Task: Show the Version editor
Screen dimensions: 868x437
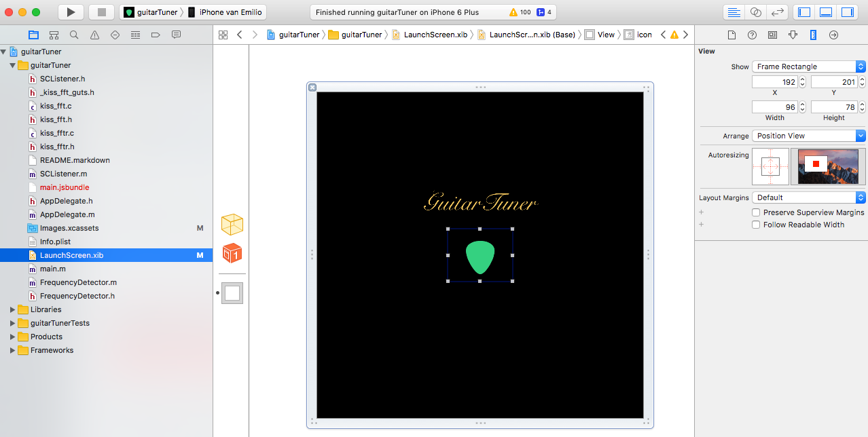Action: (778, 12)
